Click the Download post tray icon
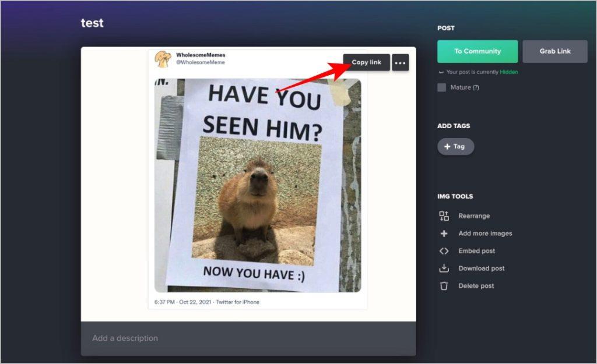The image size is (597, 364). pos(444,268)
